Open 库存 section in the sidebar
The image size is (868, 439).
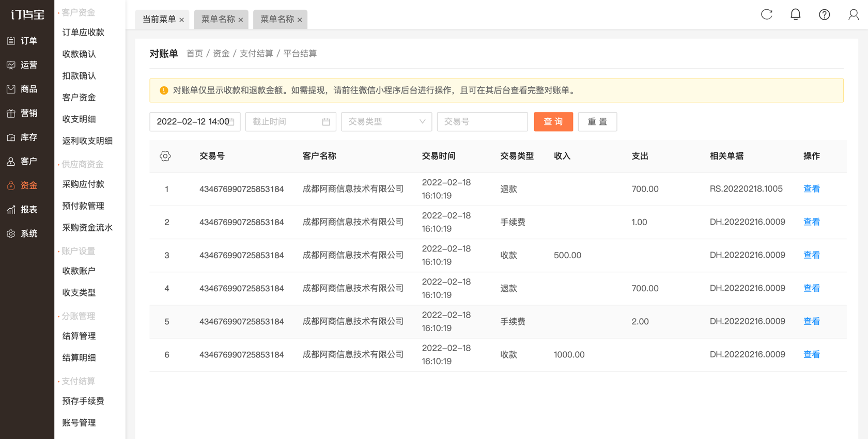click(x=22, y=137)
